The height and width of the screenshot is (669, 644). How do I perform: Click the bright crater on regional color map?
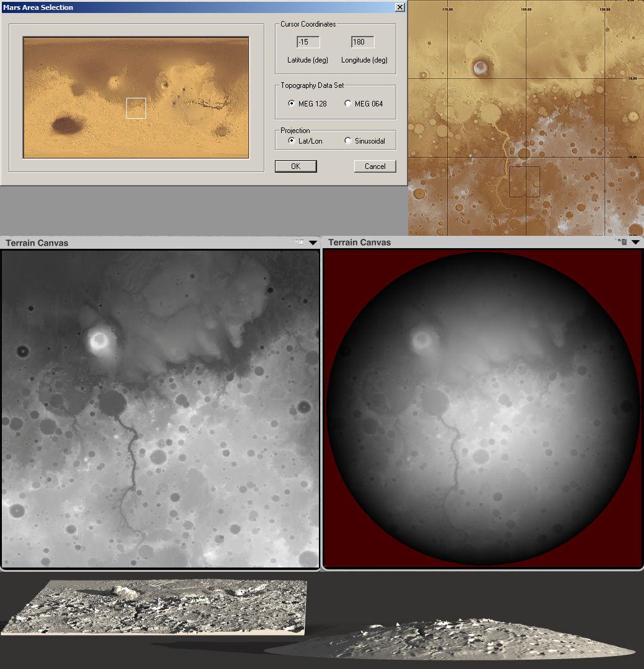coord(481,67)
